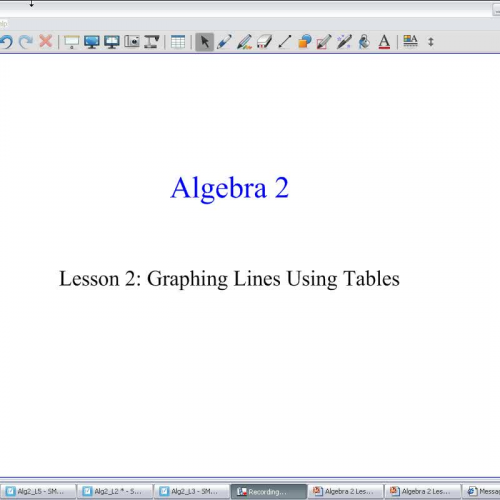Open the Dual Page Display icon
The image size is (500, 500).
click(112, 42)
